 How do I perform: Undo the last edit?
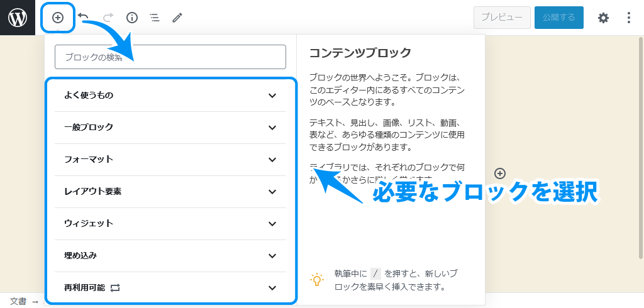click(x=84, y=17)
